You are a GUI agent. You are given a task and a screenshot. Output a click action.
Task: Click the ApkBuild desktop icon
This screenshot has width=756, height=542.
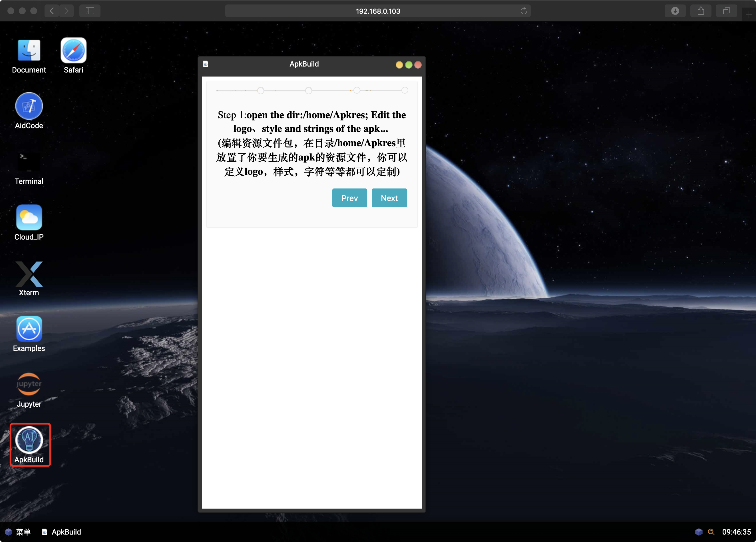click(x=29, y=440)
